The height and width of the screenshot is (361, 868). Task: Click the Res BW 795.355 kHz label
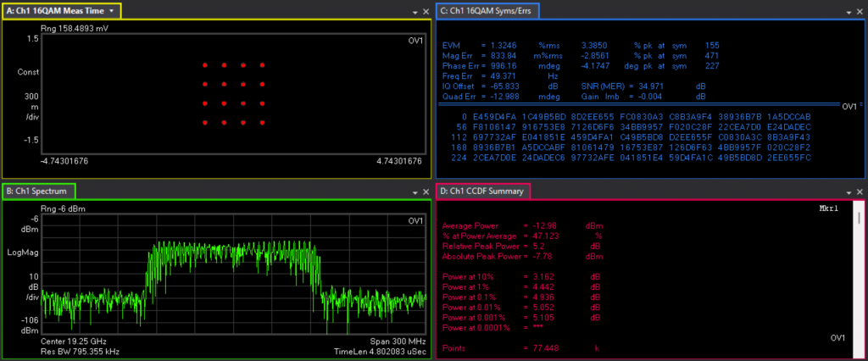click(x=81, y=350)
